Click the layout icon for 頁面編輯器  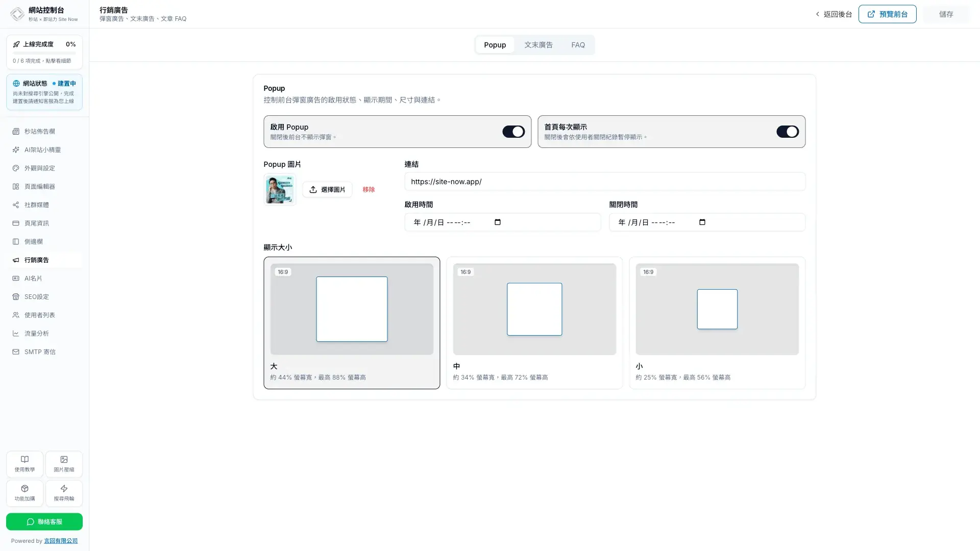click(16, 187)
